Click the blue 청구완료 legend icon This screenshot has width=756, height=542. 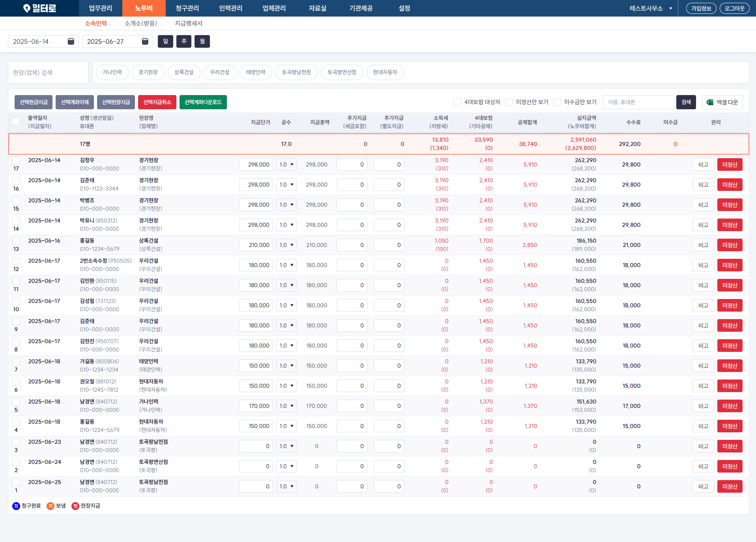tap(16, 506)
